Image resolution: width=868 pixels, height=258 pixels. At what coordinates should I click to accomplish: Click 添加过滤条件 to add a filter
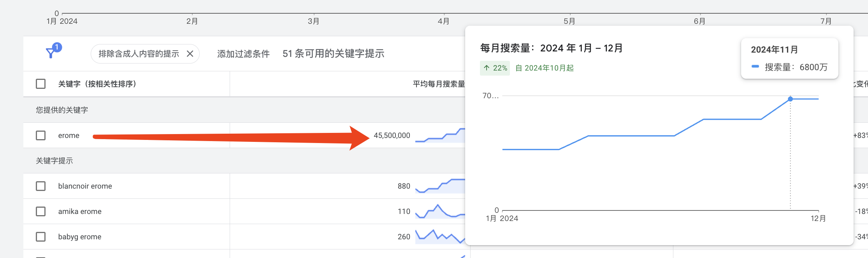(x=243, y=54)
